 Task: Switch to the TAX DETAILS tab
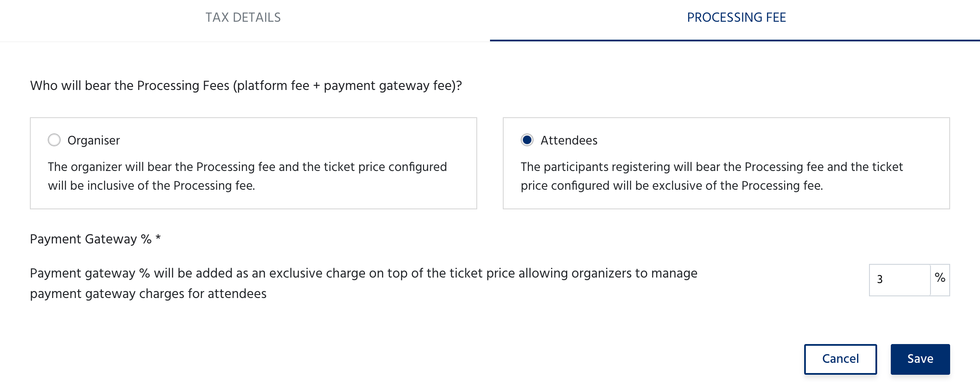coord(243,17)
